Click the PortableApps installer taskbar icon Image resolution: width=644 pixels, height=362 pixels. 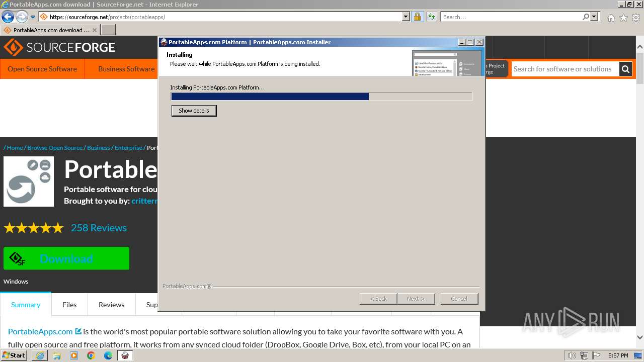(125, 355)
